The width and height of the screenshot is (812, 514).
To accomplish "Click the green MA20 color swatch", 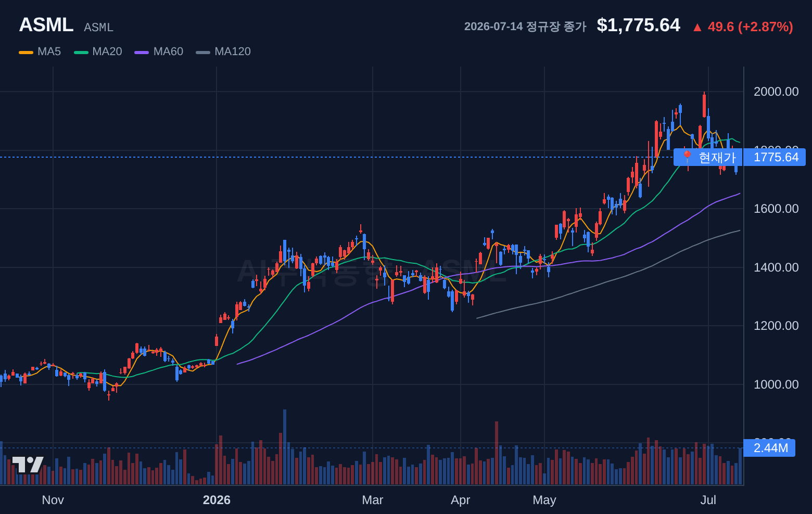I will pyautogui.click(x=81, y=52).
